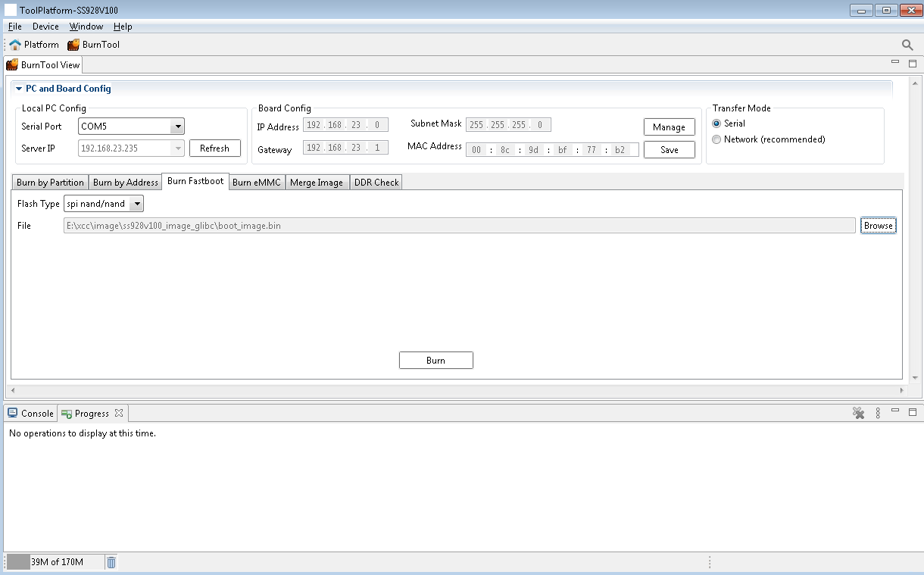Select Serial transfer mode
This screenshot has width=924, height=575.
click(x=716, y=123)
